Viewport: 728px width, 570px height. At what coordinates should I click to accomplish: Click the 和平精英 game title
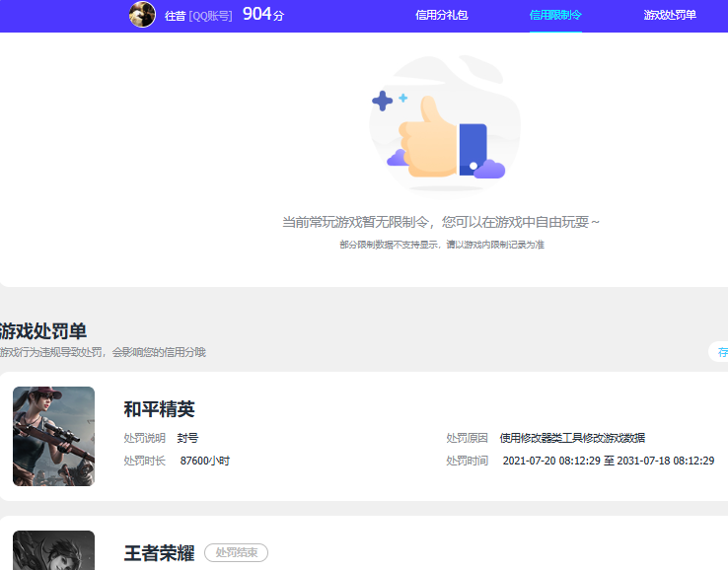pyautogui.click(x=159, y=409)
